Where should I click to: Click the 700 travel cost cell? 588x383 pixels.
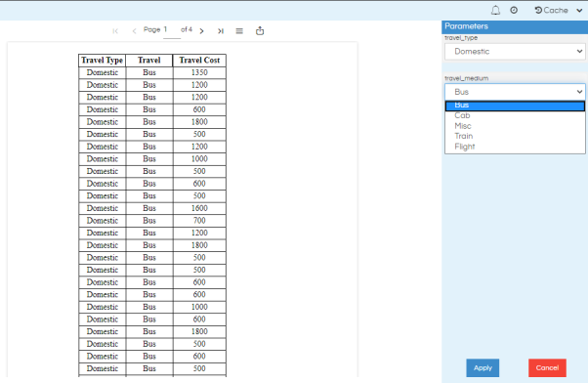[x=199, y=221]
